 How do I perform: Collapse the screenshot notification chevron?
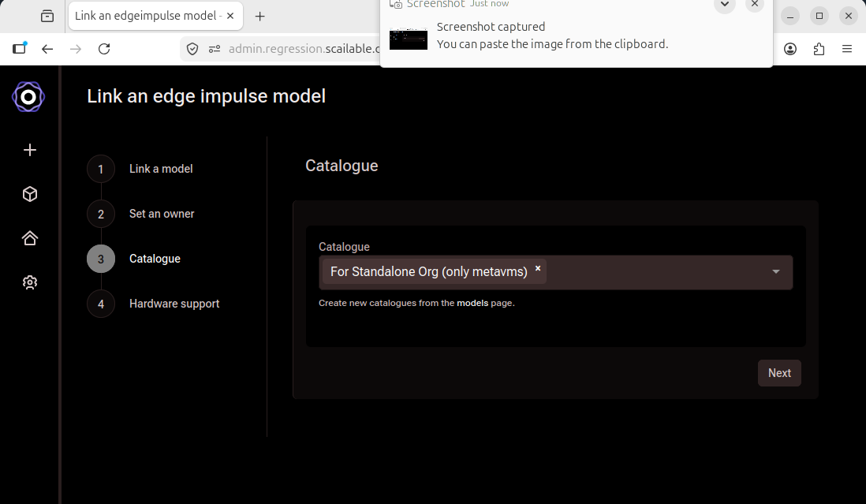pos(725,5)
